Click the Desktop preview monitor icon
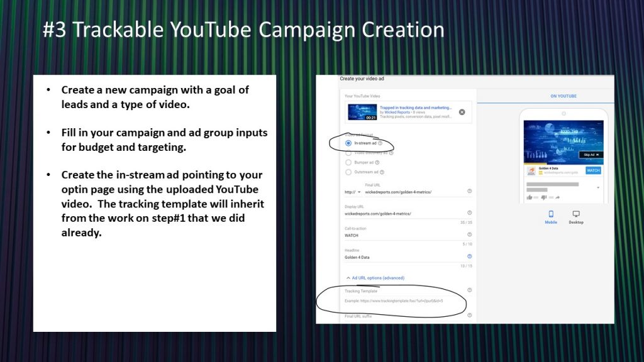 [576, 214]
